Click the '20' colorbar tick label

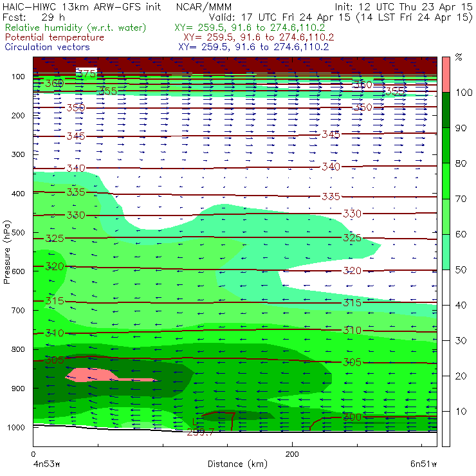tap(461, 376)
